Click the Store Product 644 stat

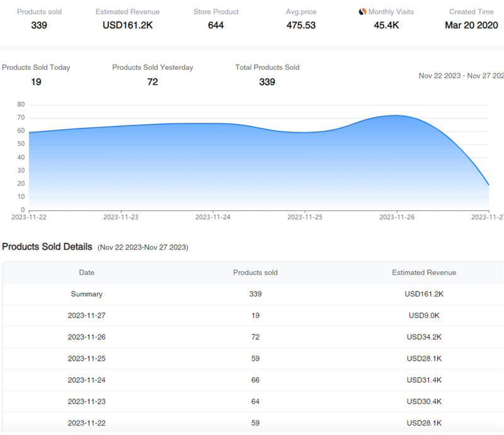[x=216, y=25]
